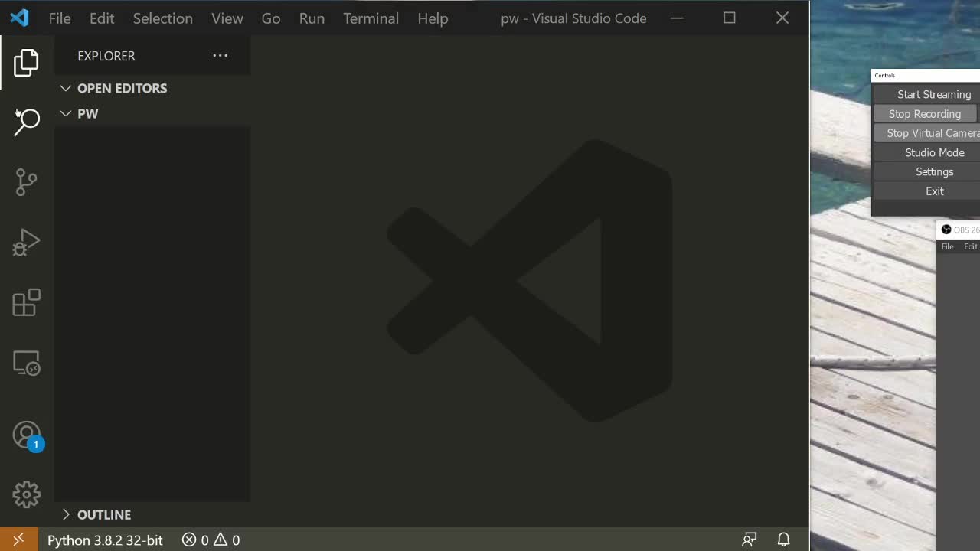The image size is (980, 551).
Task: Open the Run and Debug view icon
Action: (x=26, y=243)
